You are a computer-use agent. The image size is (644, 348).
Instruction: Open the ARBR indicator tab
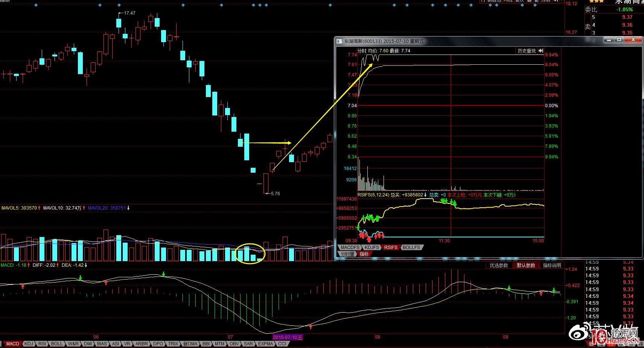tap(142, 344)
